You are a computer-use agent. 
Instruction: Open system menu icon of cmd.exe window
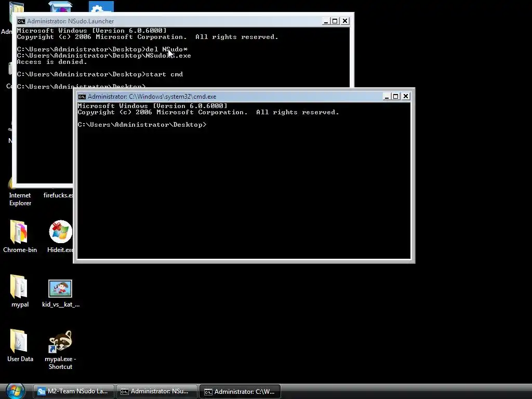click(82, 97)
